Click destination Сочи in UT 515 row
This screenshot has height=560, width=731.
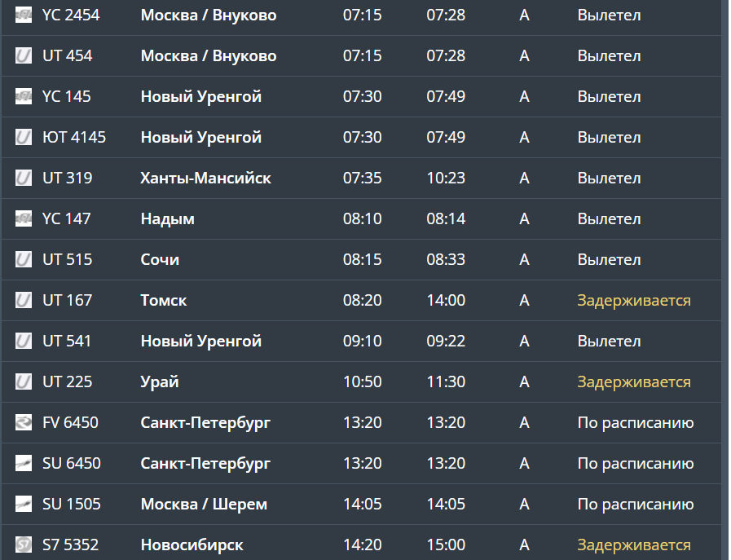160,260
